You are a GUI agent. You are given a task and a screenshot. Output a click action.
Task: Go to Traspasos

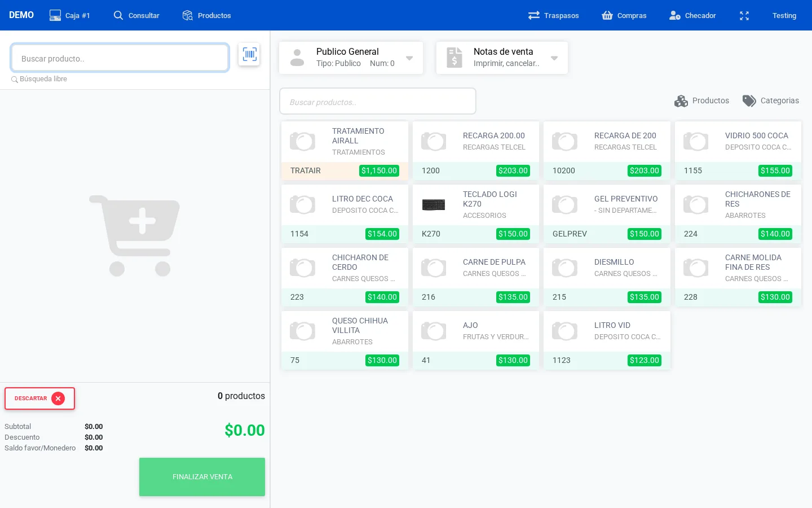tap(553, 15)
